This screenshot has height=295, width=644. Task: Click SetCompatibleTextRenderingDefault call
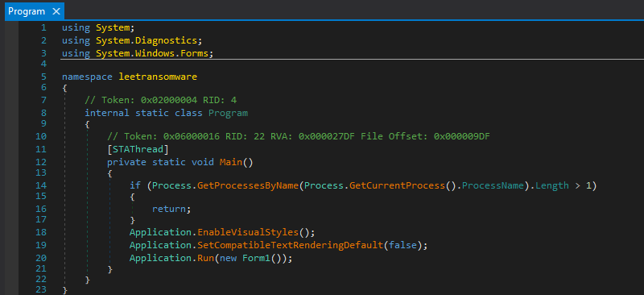290,245
